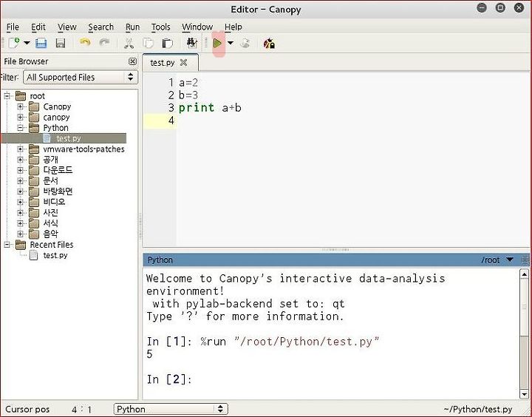Close the test.py tab

[x=183, y=63]
